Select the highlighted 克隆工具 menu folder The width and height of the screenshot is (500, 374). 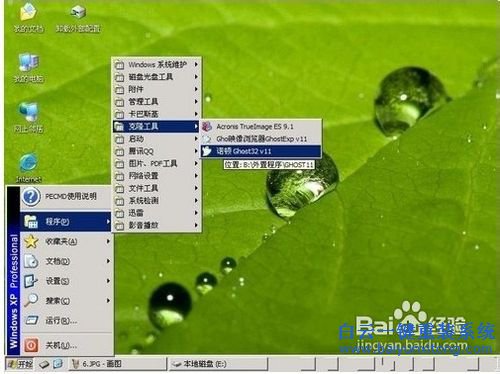[156, 126]
